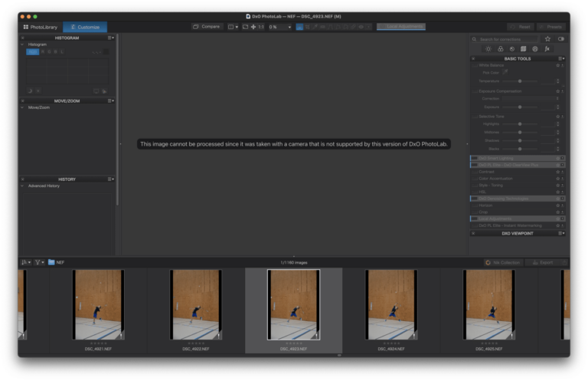Show favorite corrections star icon
Screen dimensions: 588x381
click(x=547, y=38)
